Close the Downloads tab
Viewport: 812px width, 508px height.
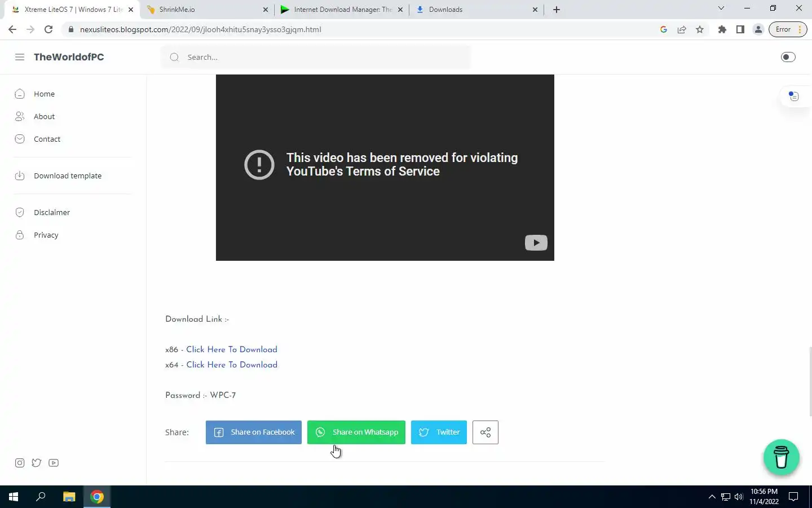(x=535, y=10)
